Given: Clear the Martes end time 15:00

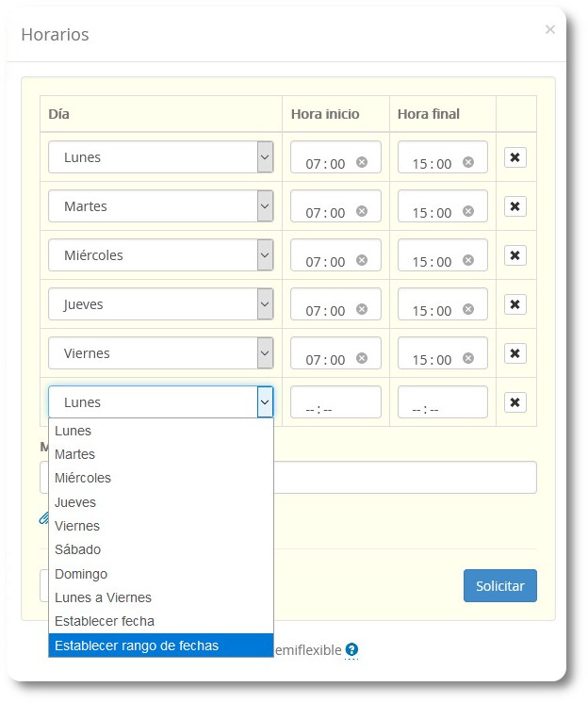Looking at the screenshot, I should (468, 211).
